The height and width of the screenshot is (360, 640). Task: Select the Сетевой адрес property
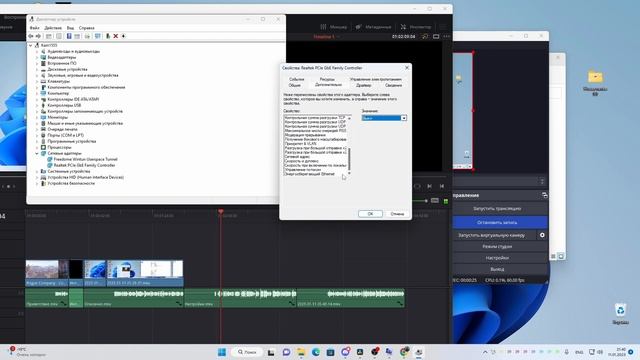pos(297,157)
